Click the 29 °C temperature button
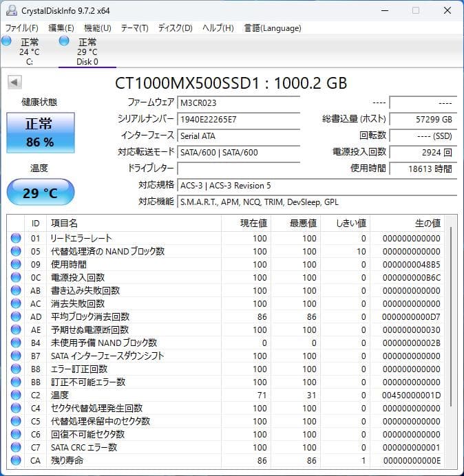Image resolution: width=464 pixels, height=476 pixels. click(41, 192)
